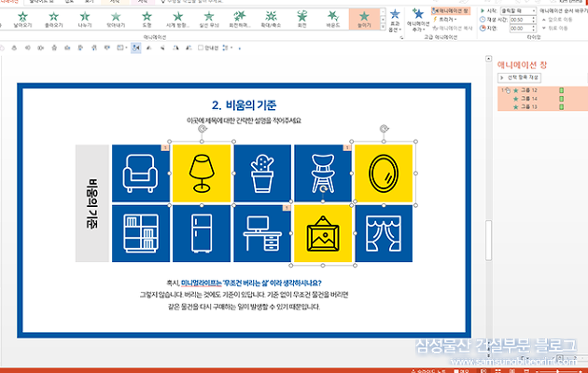The width and height of the screenshot is (588, 373).
Task: Select the desk with monitor tile
Action: click(x=262, y=233)
